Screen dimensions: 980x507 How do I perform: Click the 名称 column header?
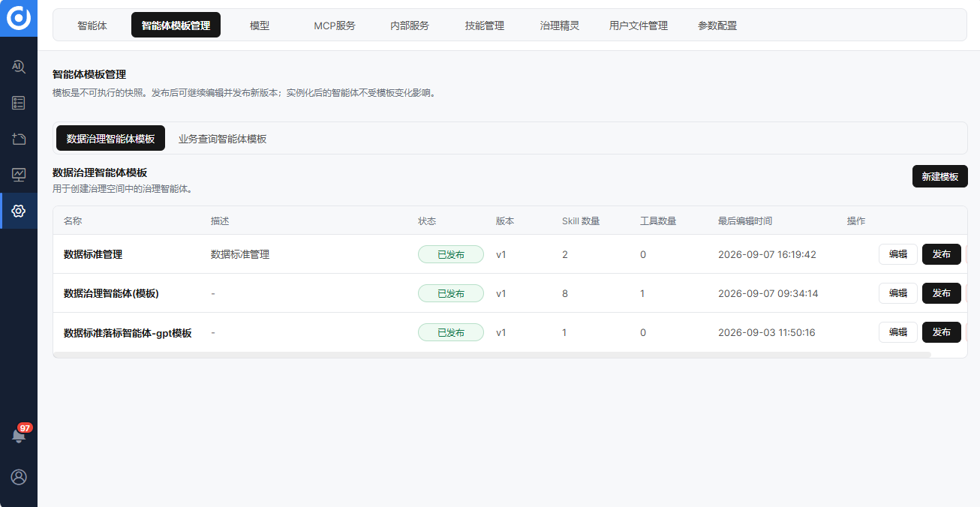click(73, 220)
